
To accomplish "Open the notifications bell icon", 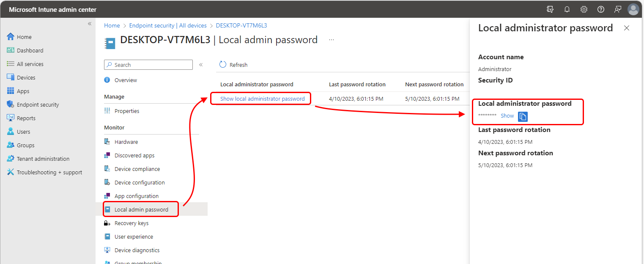I will point(567,9).
